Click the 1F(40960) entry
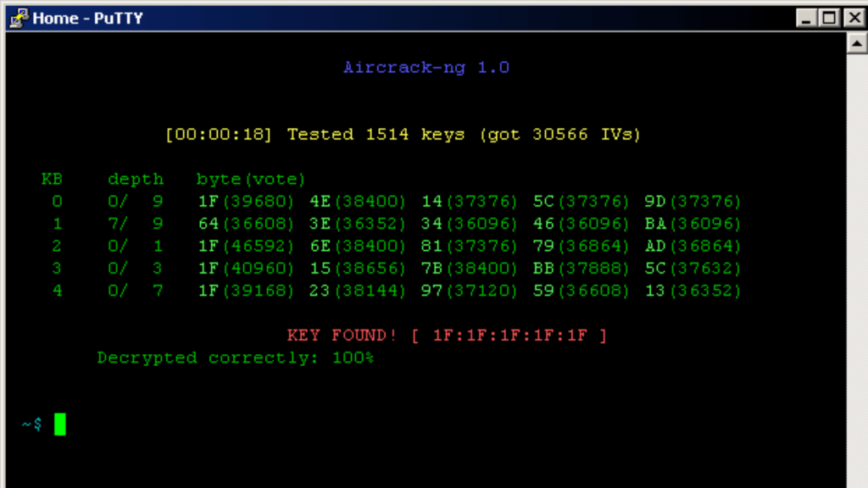Viewport: 868px width, 488px height. coord(246,269)
